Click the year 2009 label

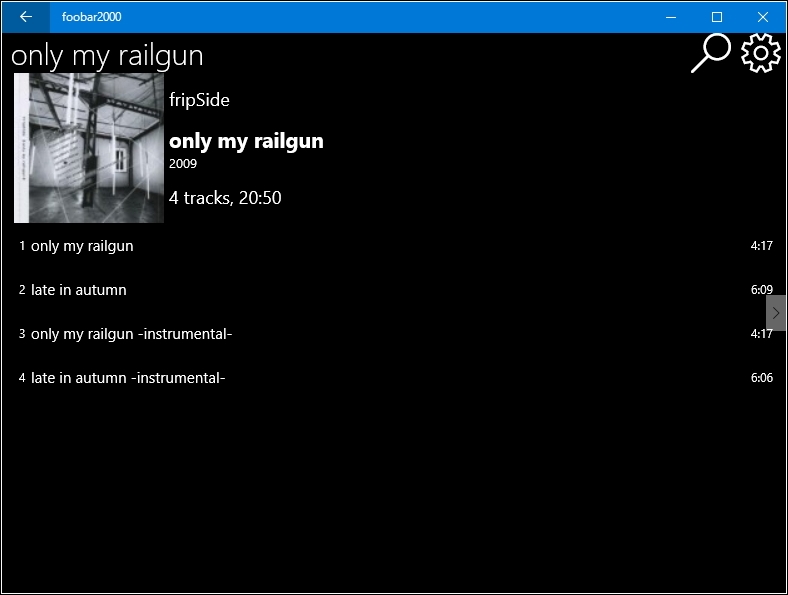(183, 164)
